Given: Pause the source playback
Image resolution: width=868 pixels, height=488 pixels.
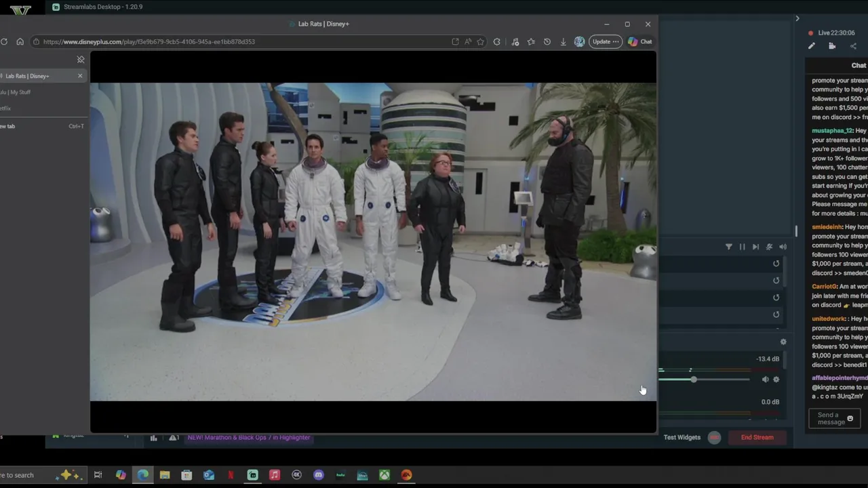Looking at the screenshot, I should pyautogui.click(x=743, y=247).
